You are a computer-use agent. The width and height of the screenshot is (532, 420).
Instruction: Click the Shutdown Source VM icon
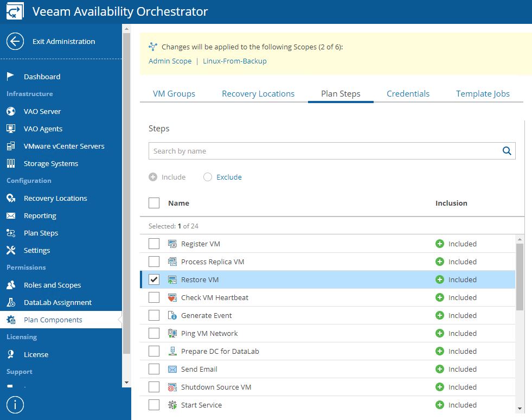point(172,387)
